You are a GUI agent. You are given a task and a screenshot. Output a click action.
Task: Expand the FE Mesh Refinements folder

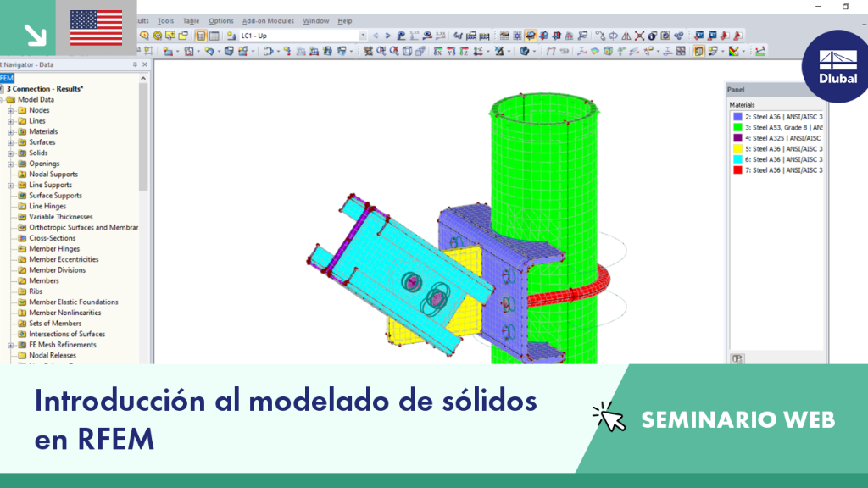[x=10, y=346]
